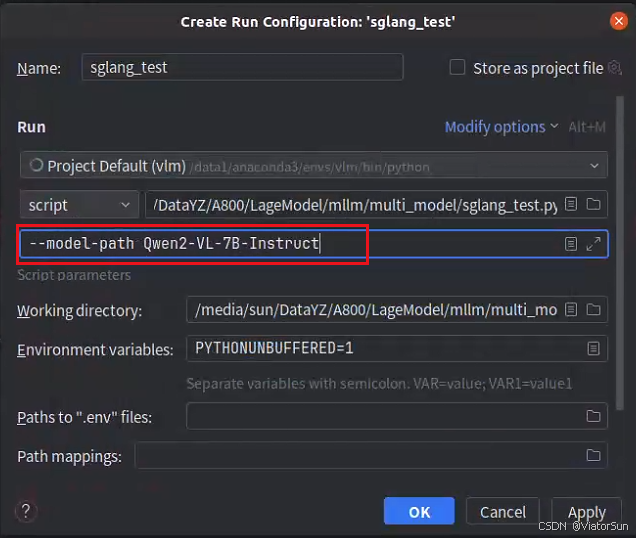Click the Apply button
Screen dimensions: 636x538
point(587,511)
